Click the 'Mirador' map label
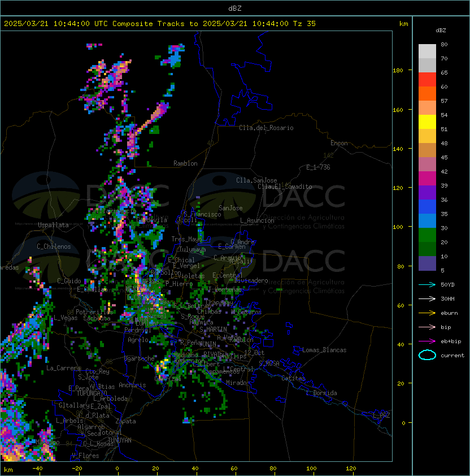470x476 pixels. click(x=238, y=383)
